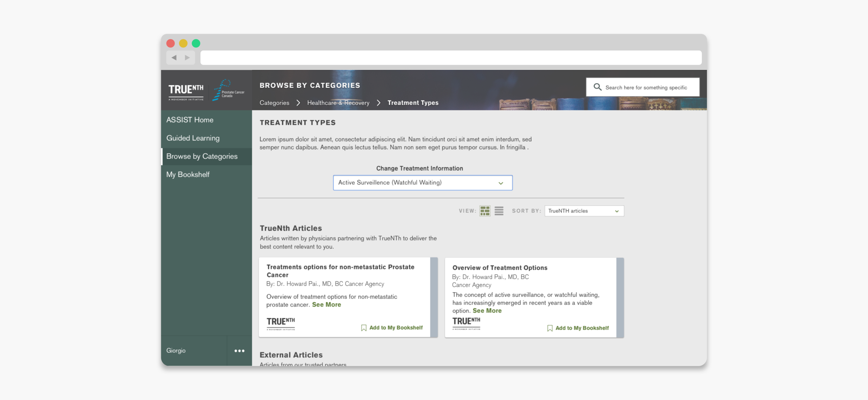
Task: Click the browser forward arrow
Action: pos(187,58)
